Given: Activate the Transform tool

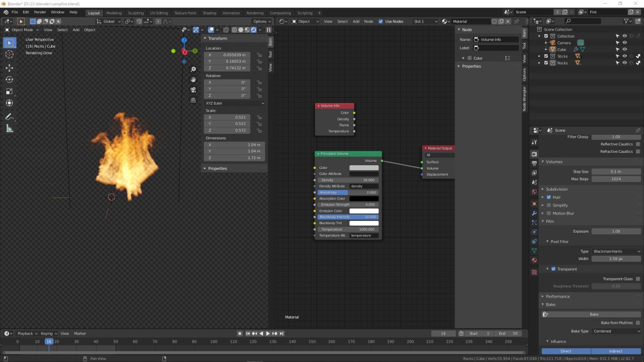Looking at the screenshot, I should click(x=9, y=103).
